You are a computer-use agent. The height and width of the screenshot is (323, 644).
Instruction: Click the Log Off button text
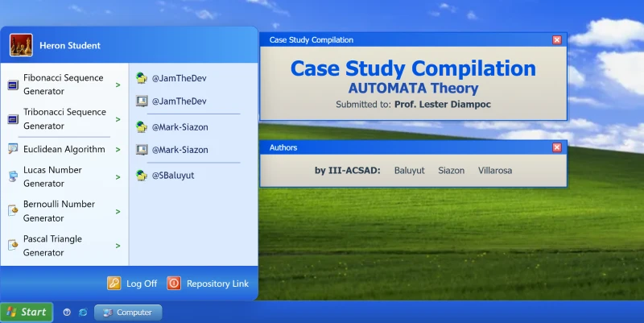pos(142,284)
